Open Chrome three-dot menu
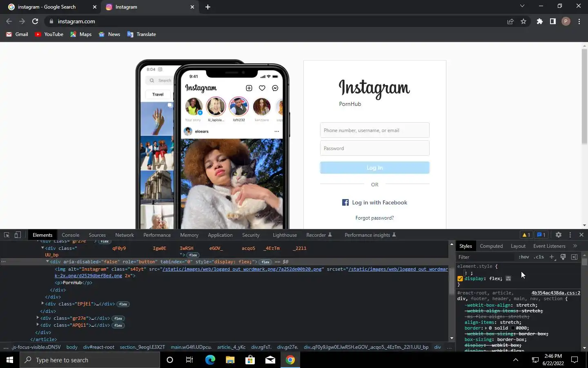This screenshot has width=588, height=368. 579,21
